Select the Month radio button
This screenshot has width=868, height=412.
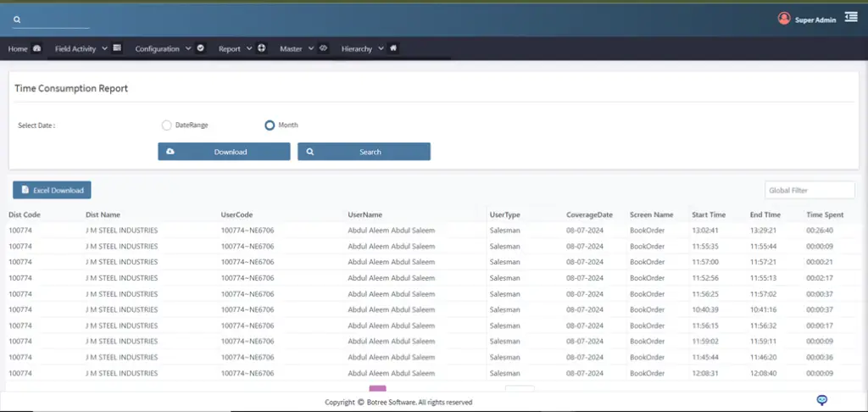click(270, 125)
